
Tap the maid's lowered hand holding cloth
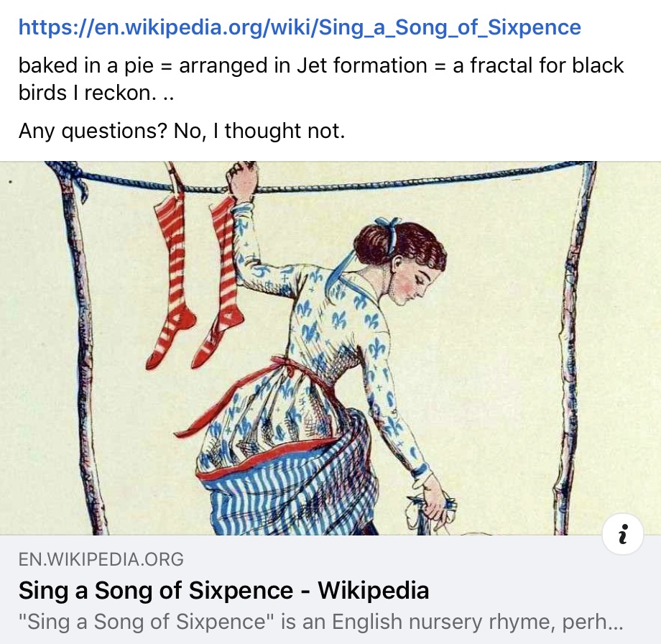click(x=434, y=502)
